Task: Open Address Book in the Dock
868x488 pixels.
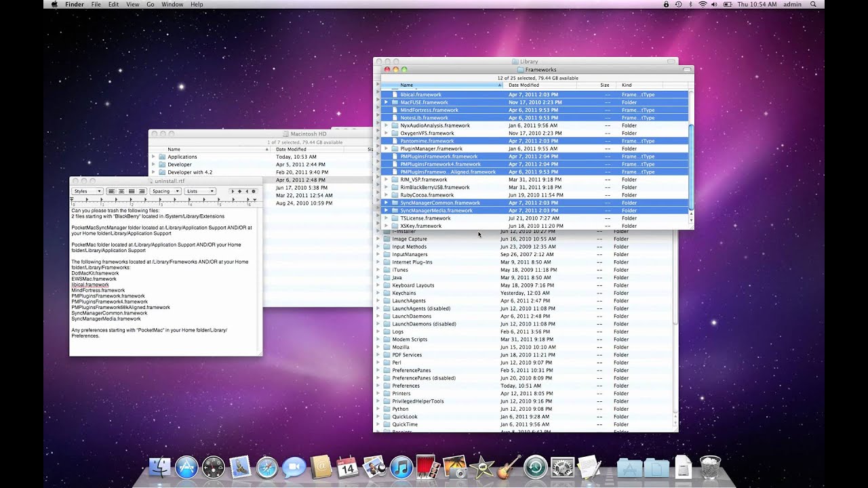Action: [321, 466]
